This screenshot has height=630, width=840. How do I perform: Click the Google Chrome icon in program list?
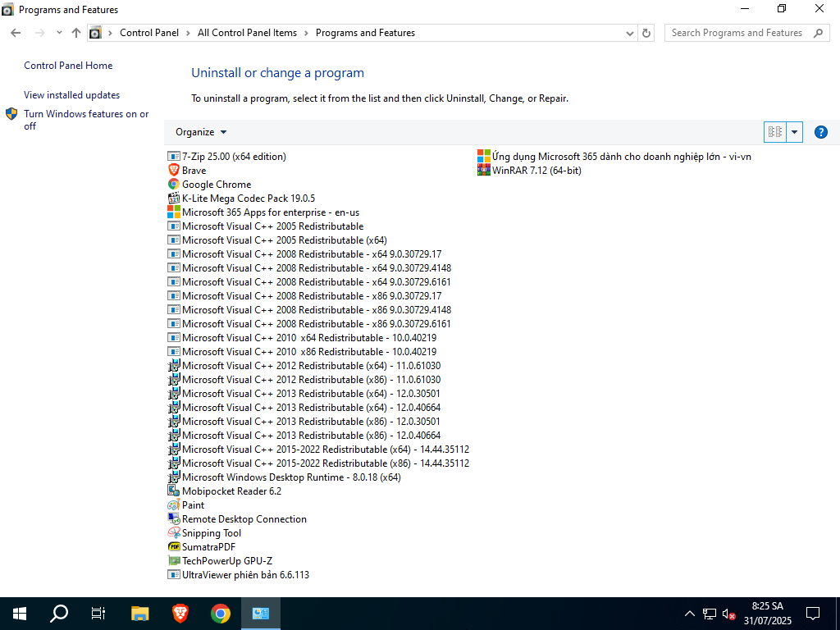point(174,185)
